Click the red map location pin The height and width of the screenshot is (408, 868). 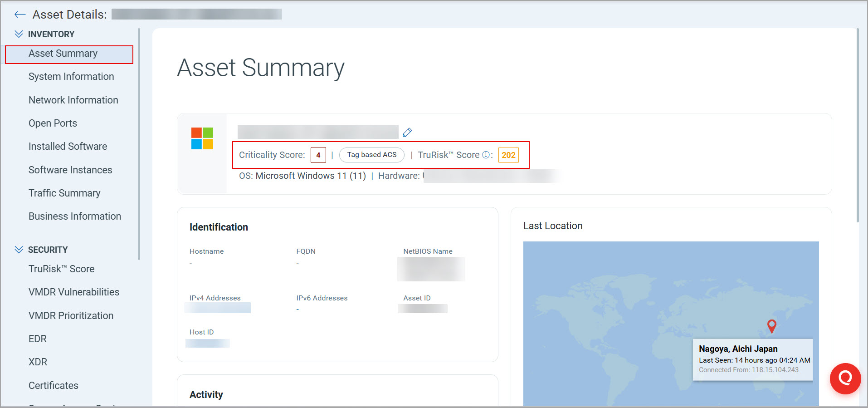pos(771,325)
